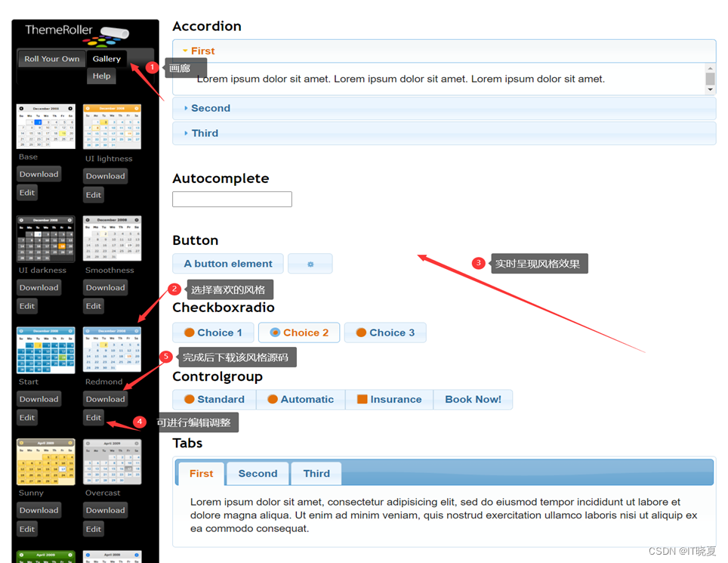
Task: Edit the Overcast theme
Action: coord(94,529)
